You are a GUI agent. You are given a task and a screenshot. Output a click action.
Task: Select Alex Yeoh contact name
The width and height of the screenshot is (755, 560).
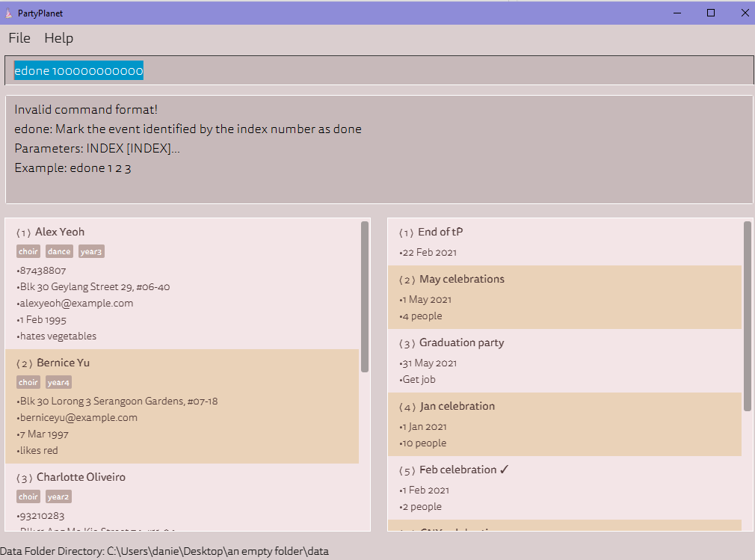[60, 232]
